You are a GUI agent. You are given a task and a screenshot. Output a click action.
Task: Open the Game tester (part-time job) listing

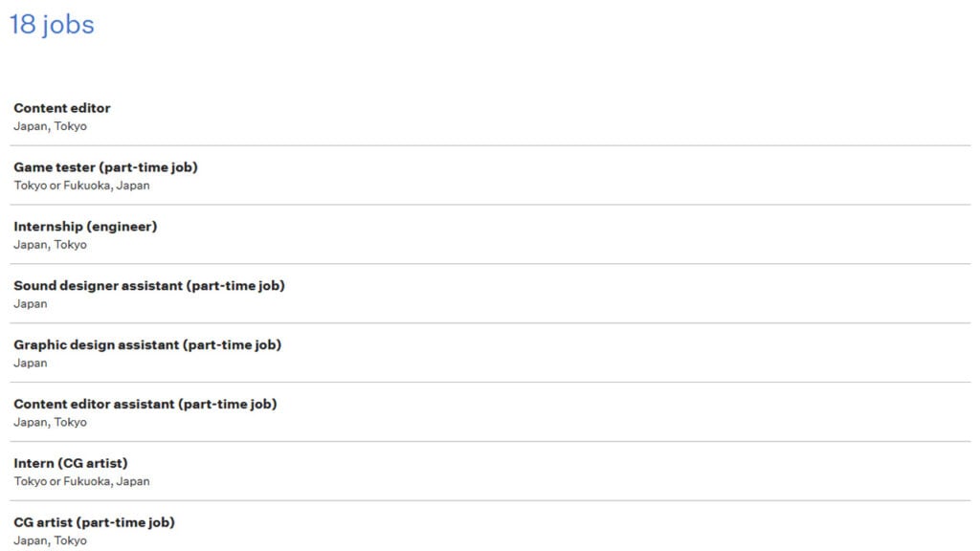click(x=105, y=167)
